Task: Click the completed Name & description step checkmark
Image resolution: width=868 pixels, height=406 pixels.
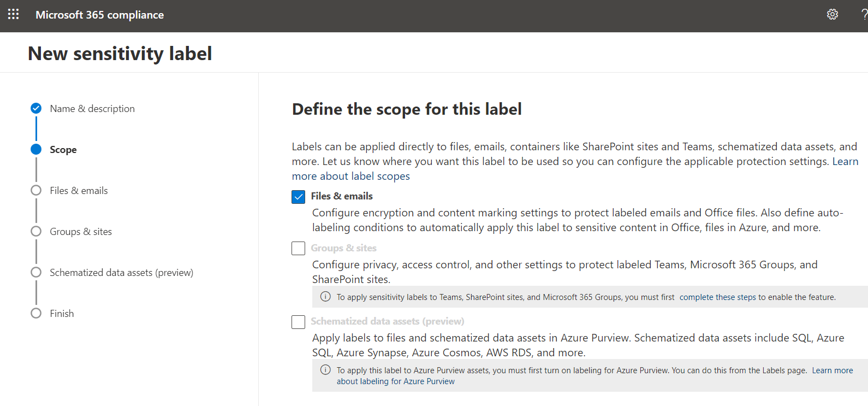Action: click(x=36, y=108)
